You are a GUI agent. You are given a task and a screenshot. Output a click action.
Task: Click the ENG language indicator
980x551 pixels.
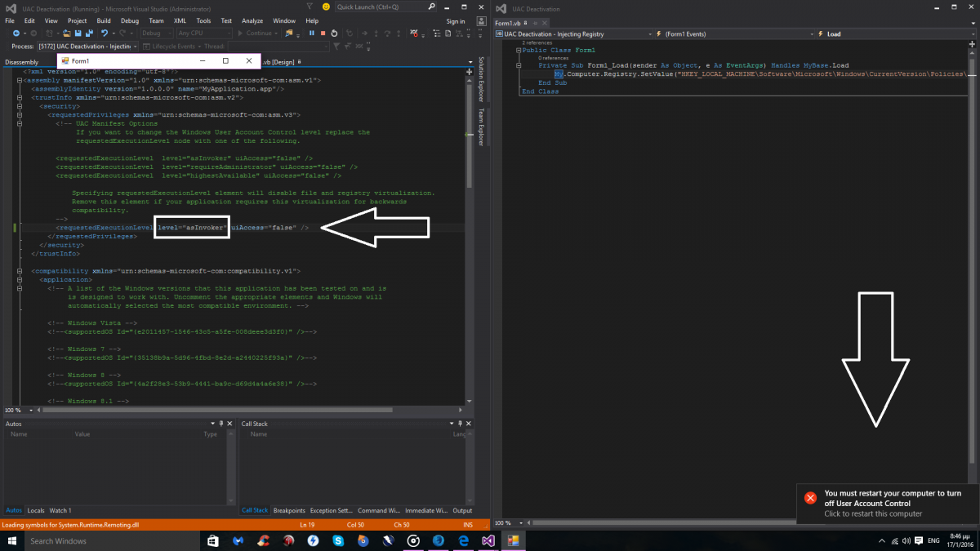pos(934,540)
